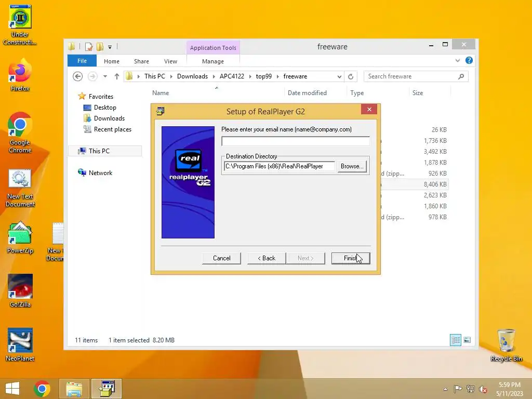Select Favorites in navigation pane
The height and width of the screenshot is (399, 532).
coord(101,96)
